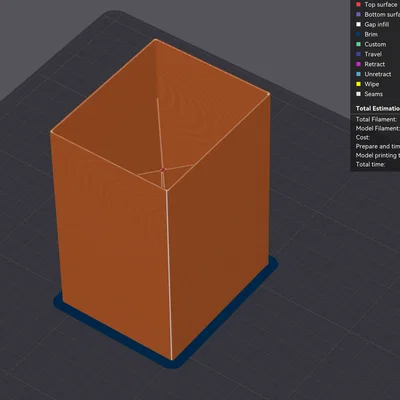Select the 'Brim' legend label
The width and height of the screenshot is (400, 400).
pyautogui.click(x=371, y=34)
